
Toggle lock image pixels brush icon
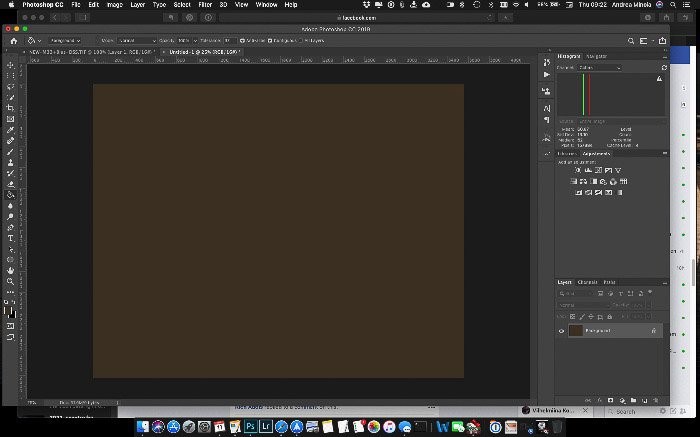pos(582,316)
